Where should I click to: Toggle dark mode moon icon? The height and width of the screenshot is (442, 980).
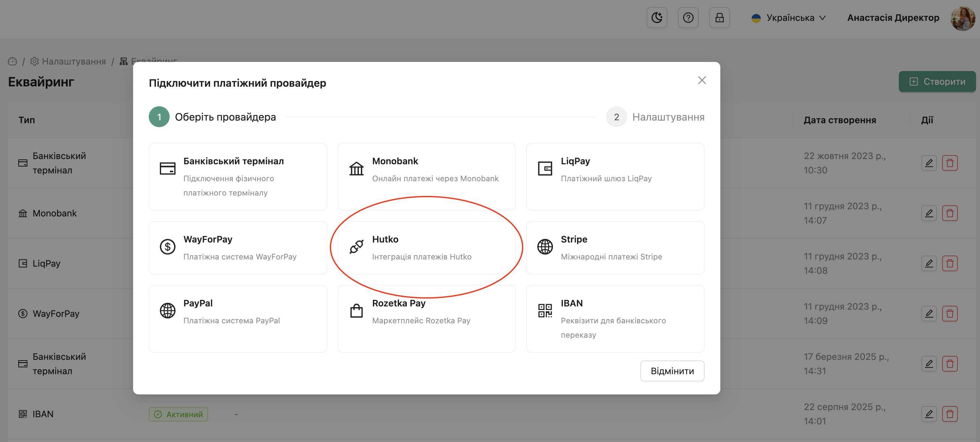[x=657, y=18]
